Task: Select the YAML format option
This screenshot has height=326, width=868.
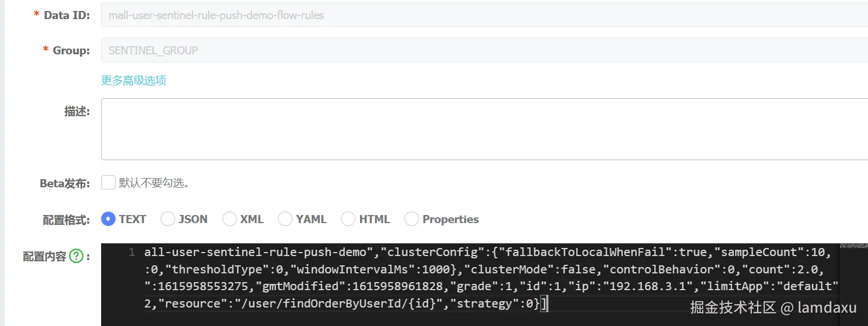Action: pyautogui.click(x=285, y=219)
